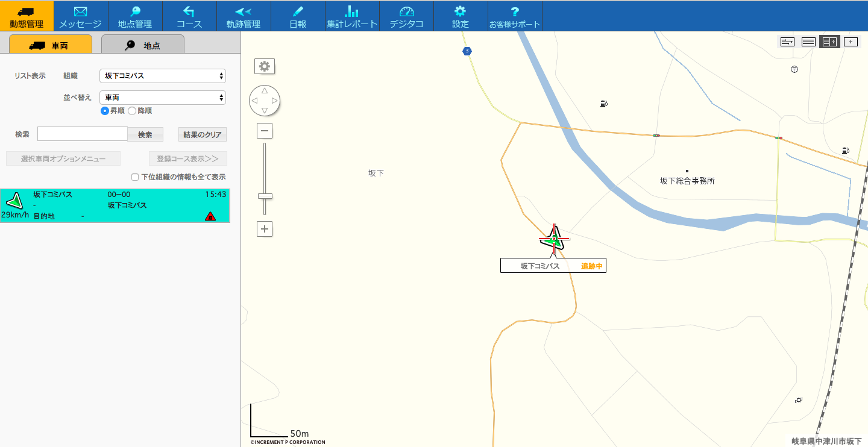Click the 15:43 time in the vehicle row
Screen dimensions: 868x447
[x=216, y=195]
